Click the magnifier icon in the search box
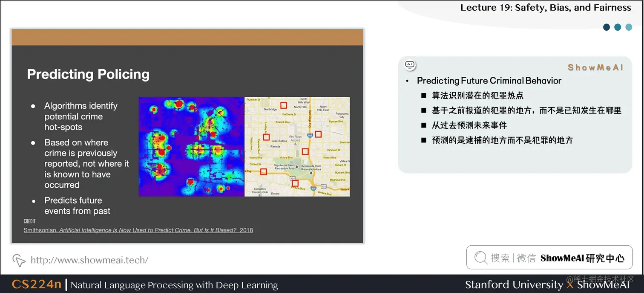 tap(480, 258)
